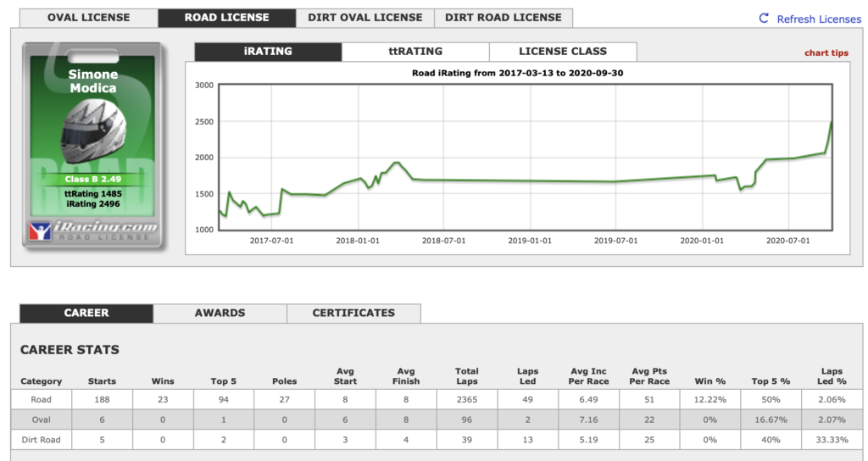Click the Laps Led column header
Screen dimensions: 868x461
pos(527,376)
